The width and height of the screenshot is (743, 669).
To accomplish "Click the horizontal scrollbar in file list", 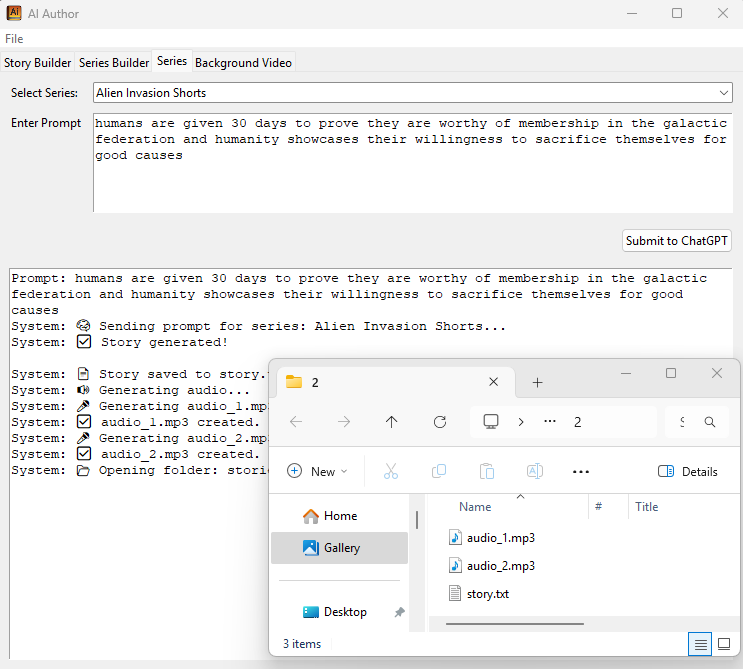I will pos(515,624).
